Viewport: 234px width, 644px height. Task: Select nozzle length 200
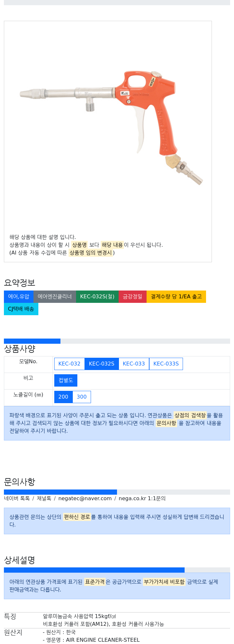[x=63, y=397]
